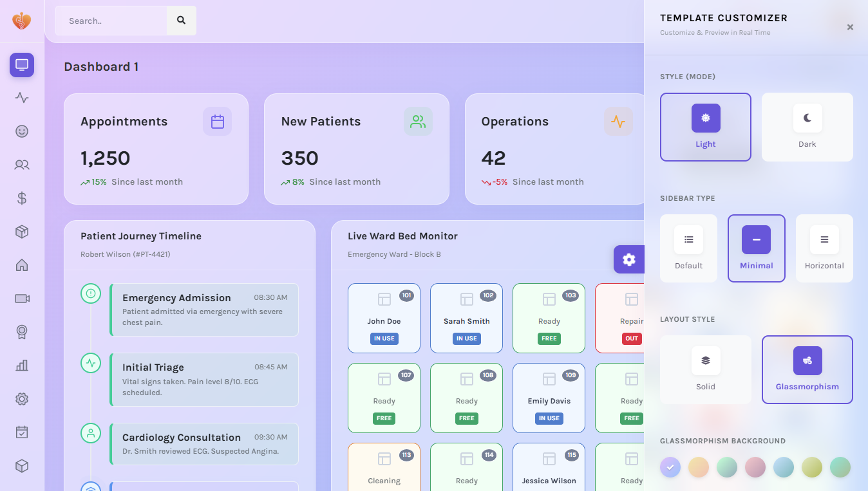Image resolution: width=868 pixels, height=491 pixels.
Task: Click the purple customizer gear button
Action: click(x=629, y=259)
